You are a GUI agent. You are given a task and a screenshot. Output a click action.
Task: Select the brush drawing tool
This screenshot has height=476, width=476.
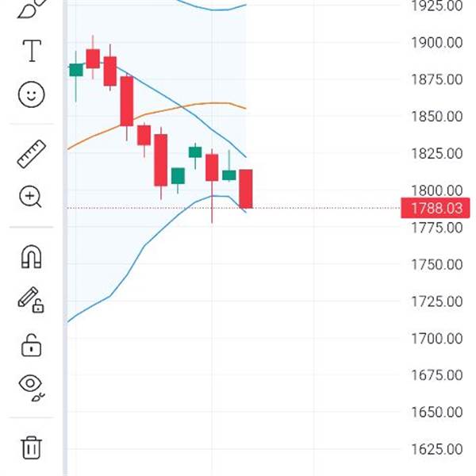[32, 9]
